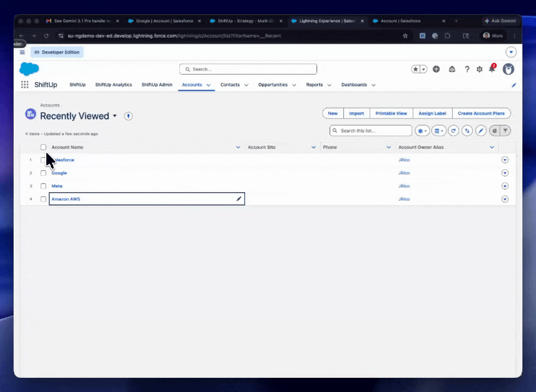Click the Salesforce cloud logo
Viewport: 536px width, 392px height.
pyautogui.click(x=29, y=69)
